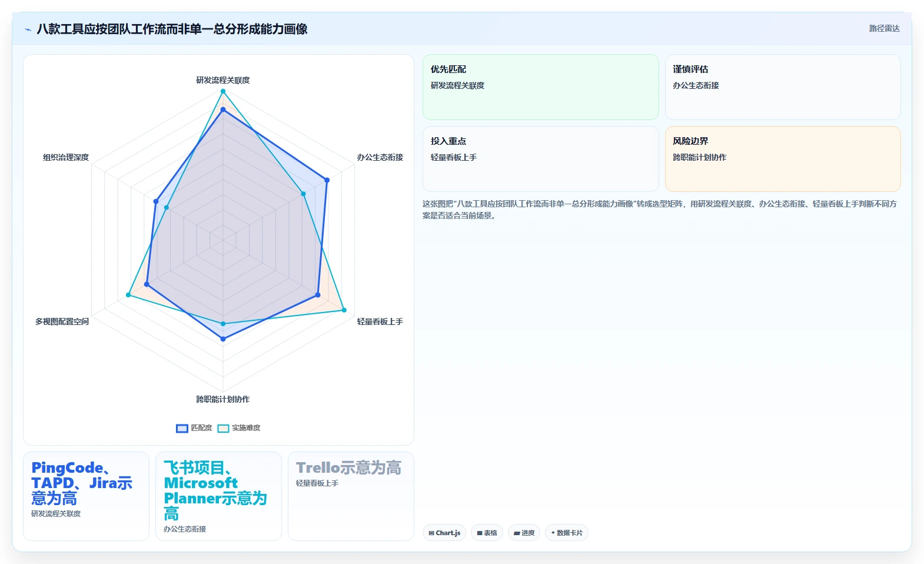924x564 pixels.
Task: Click the 办公生态衔接 radar axis label
Action: [380, 157]
